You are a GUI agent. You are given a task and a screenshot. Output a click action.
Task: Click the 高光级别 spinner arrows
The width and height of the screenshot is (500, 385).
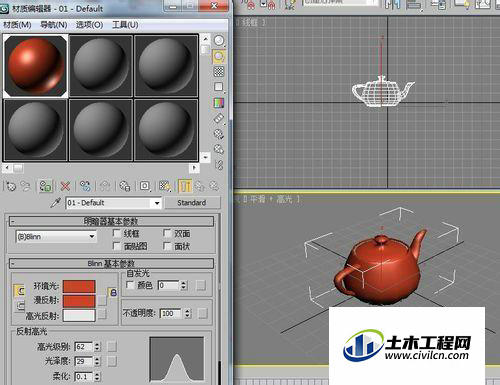[97, 347]
